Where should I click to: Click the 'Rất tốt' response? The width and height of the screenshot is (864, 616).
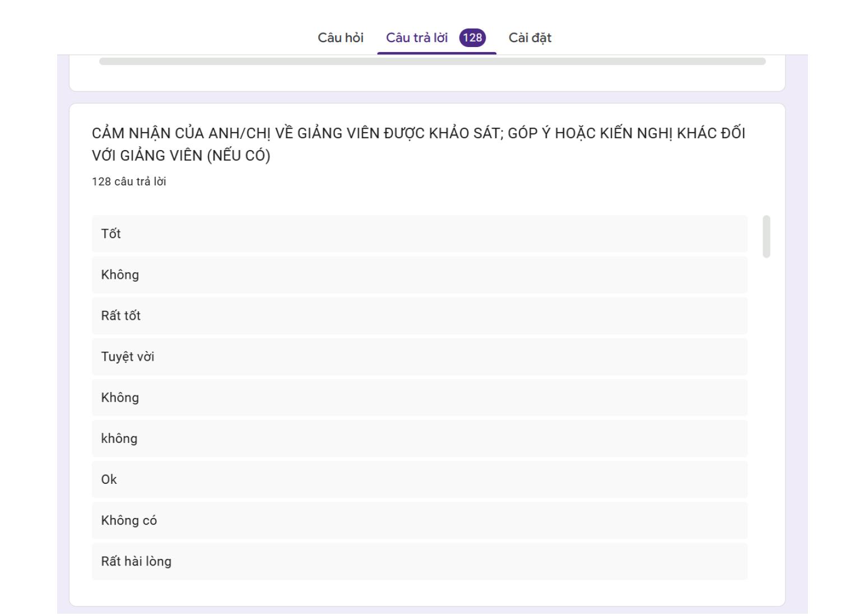point(419,315)
